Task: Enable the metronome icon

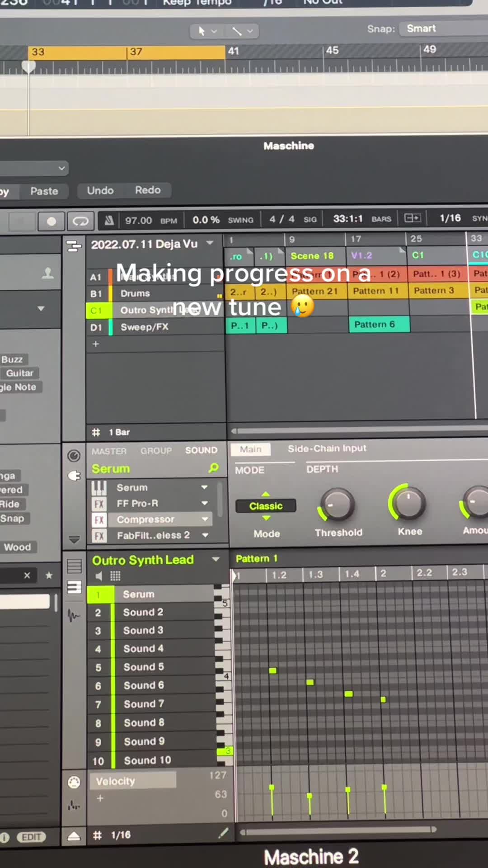Action: pyautogui.click(x=109, y=221)
